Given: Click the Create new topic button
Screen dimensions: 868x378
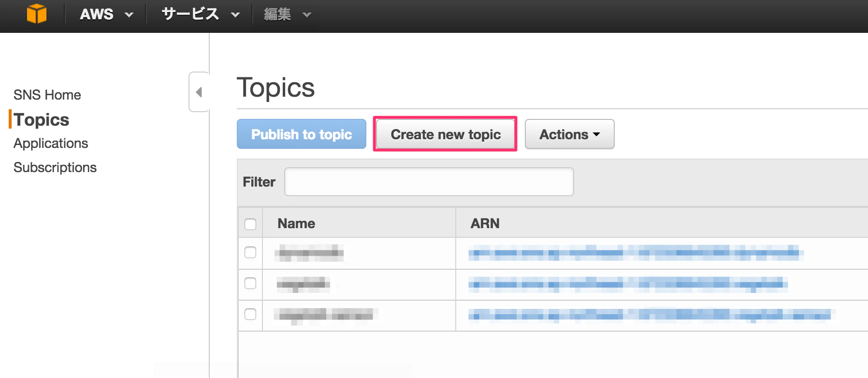Looking at the screenshot, I should pos(446,134).
